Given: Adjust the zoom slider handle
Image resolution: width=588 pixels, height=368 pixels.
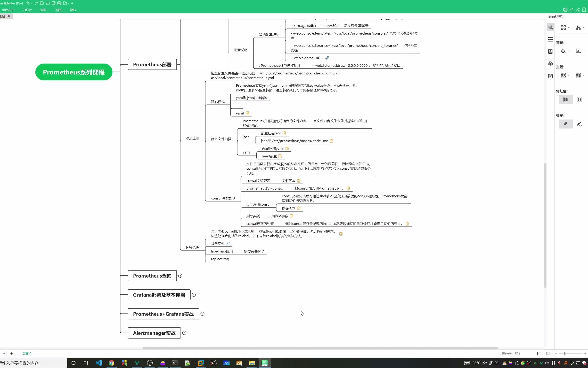Looking at the screenshot, I should click(565, 354).
